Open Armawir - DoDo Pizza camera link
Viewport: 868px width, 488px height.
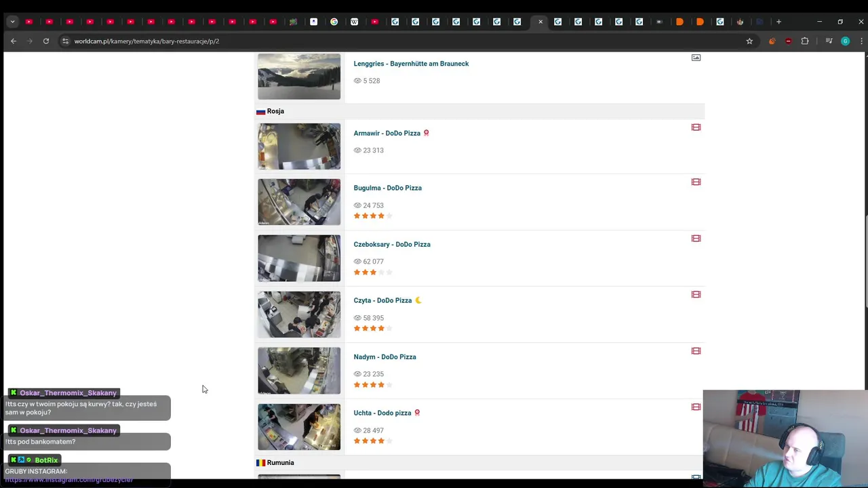point(387,134)
